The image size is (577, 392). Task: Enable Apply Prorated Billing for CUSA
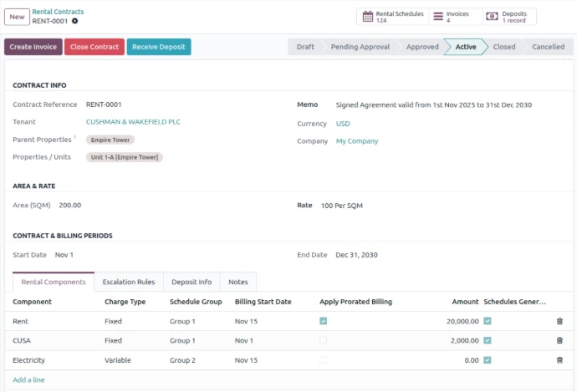coord(324,340)
